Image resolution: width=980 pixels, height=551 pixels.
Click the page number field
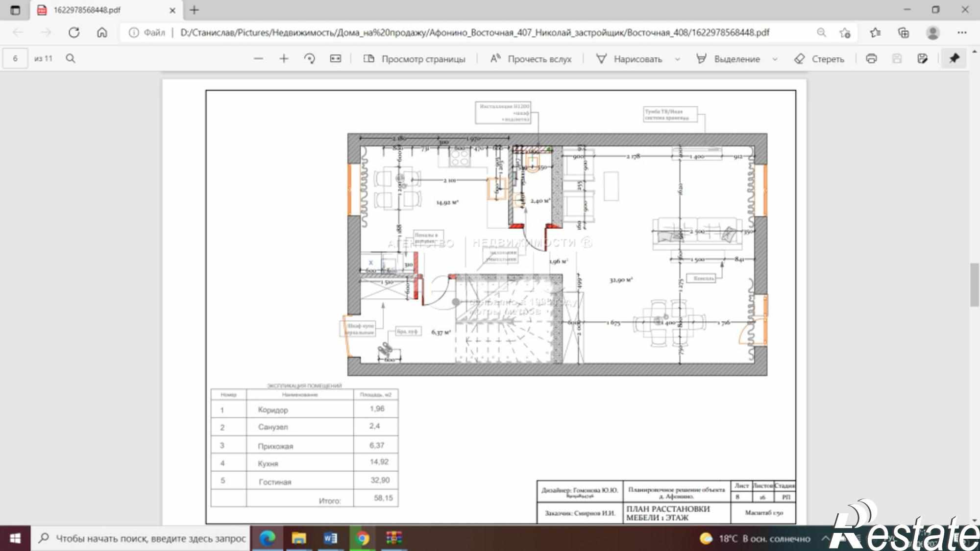pyautogui.click(x=15, y=59)
